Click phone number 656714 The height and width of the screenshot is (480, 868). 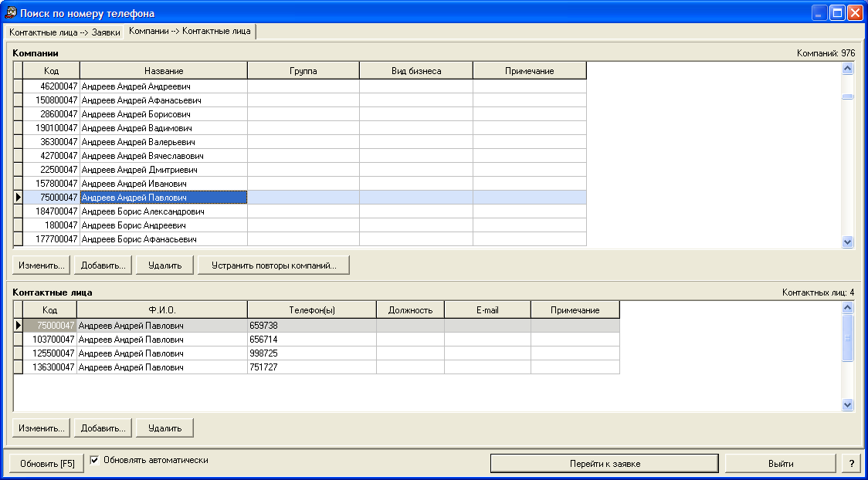pos(312,340)
